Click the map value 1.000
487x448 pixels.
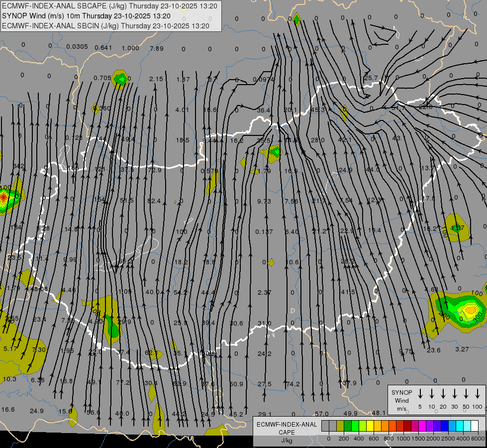(x=130, y=48)
